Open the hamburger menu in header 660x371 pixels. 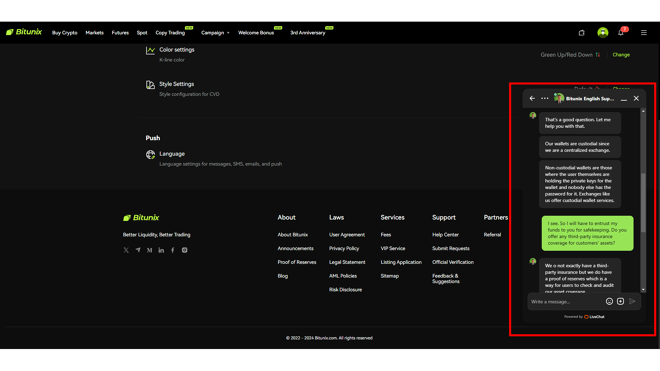click(644, 33)
